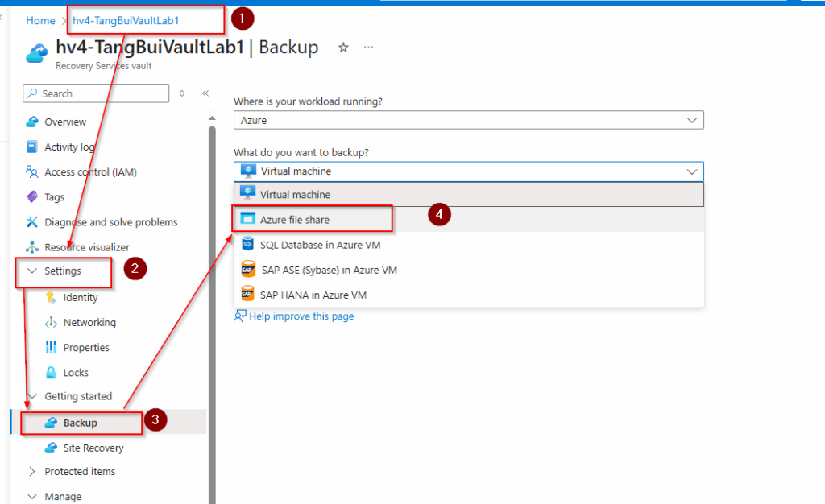Favorite this vault with the star icon
The image size is (825, 504).
tap(343, 48)
